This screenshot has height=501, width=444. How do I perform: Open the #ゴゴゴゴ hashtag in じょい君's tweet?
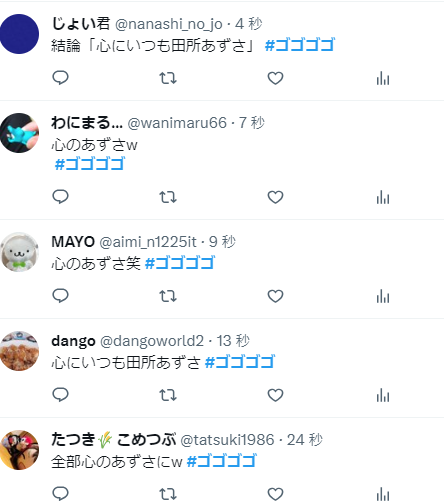pyautogui.click(x=300, y=45)
